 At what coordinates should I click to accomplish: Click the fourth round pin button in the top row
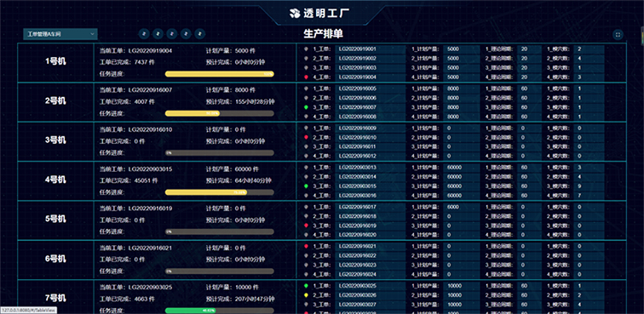[x=186, y=34]
